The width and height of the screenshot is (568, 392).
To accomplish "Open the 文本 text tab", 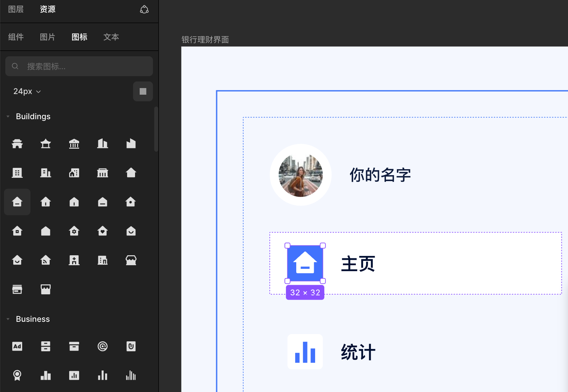I will (111, 37).
